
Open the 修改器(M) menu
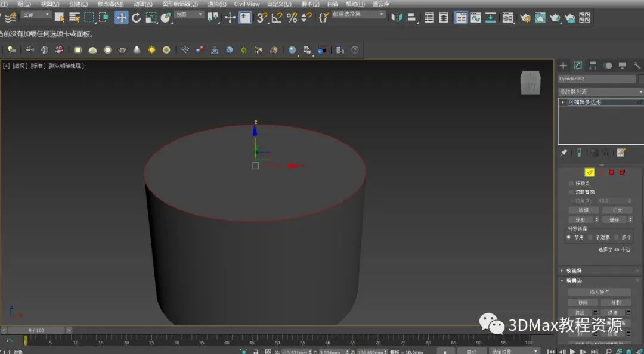point(110,4)
